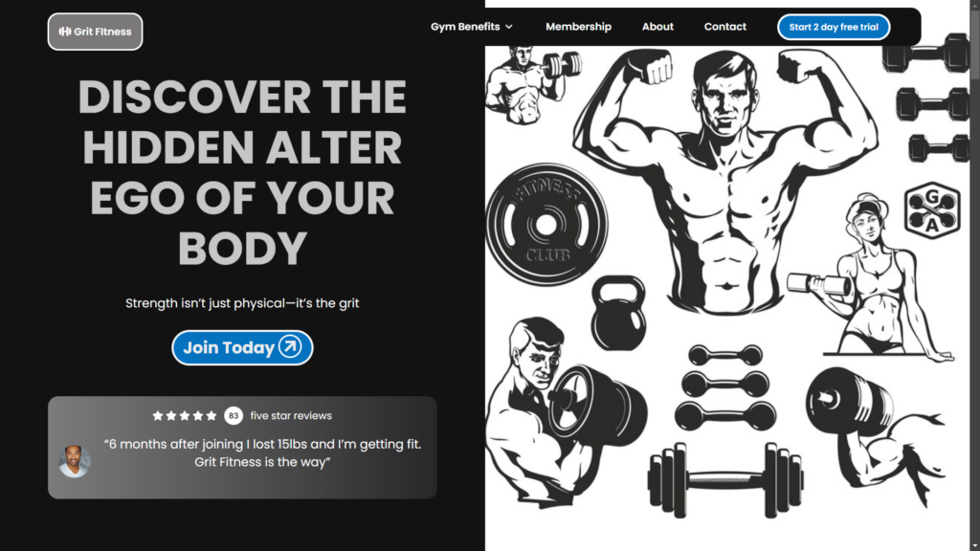Click the 83 review count badge

234,415
